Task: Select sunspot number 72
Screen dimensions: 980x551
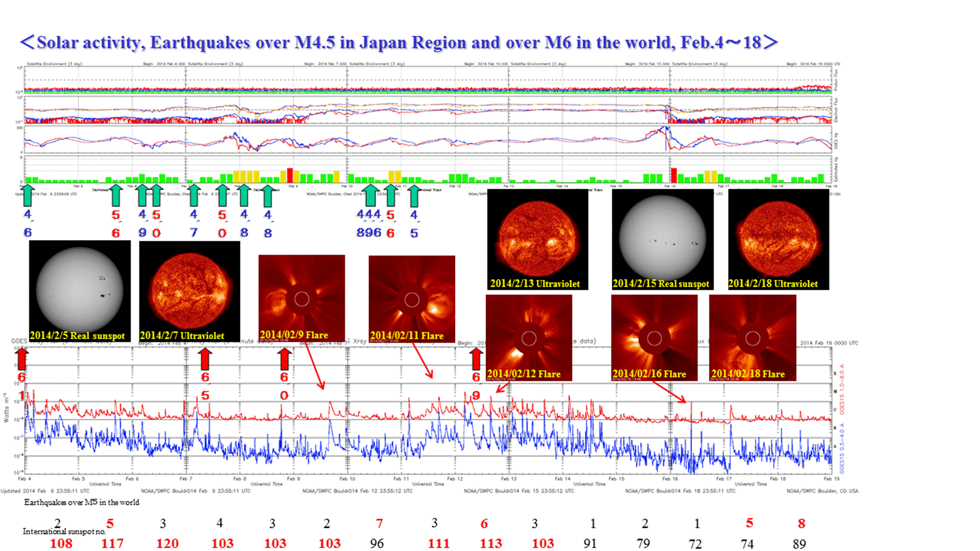Action: [x=695, y=543]
